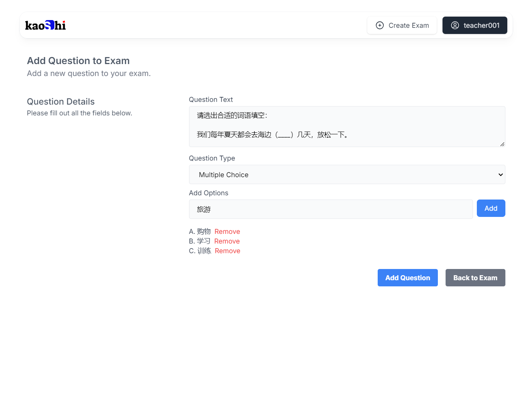
Task: Click the Question Text field label
Action: click(211, 100)
